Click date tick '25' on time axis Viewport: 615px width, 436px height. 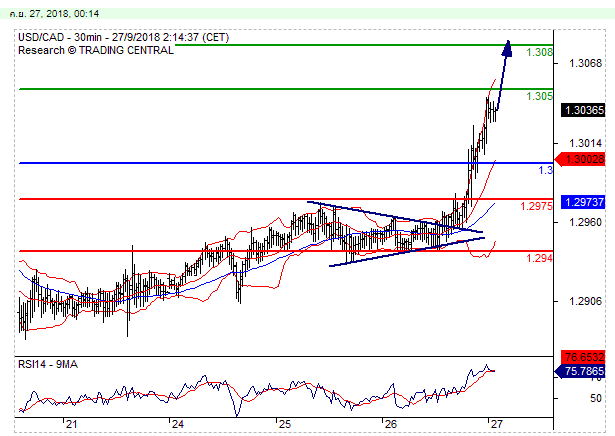[x=284, y=424]
